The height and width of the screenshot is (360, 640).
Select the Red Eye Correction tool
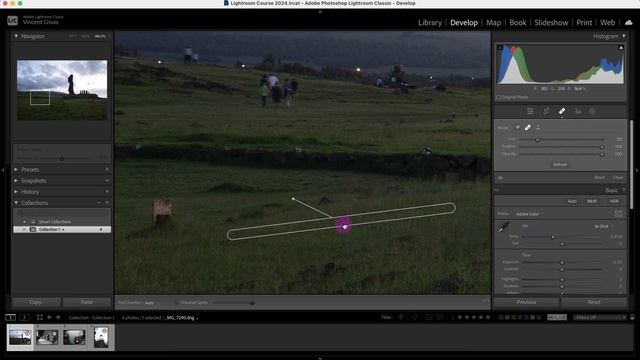pyautogui.click(x=578, y=111)
